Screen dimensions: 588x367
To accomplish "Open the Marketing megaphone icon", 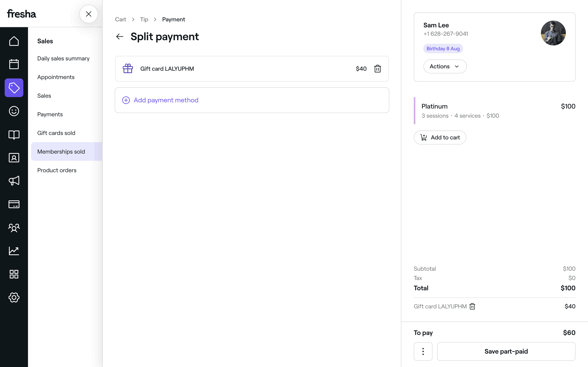I will (x=14, y=181).
